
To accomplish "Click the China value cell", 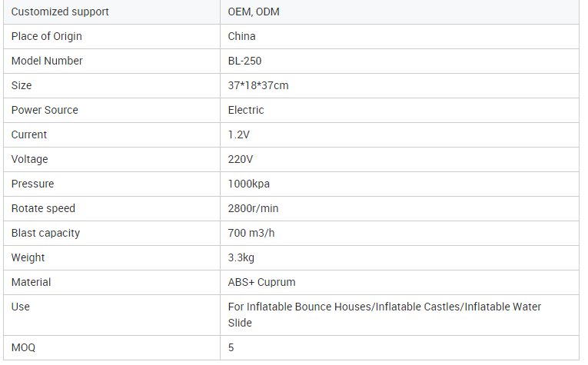I will pyautogui.click(x=242, y=36).
